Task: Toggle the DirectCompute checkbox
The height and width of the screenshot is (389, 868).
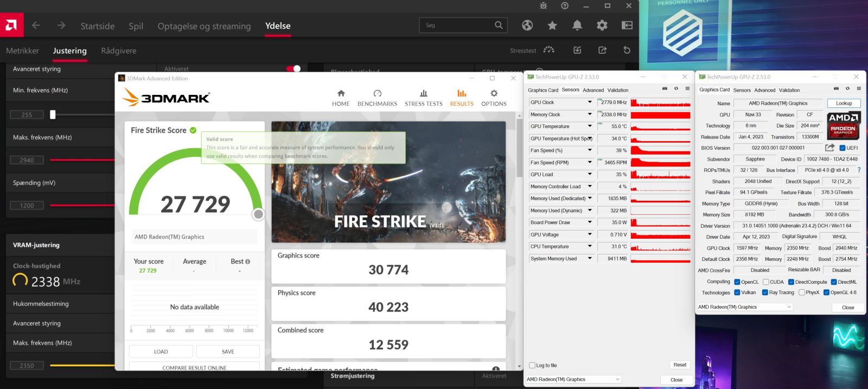Action: coord(792,282)
